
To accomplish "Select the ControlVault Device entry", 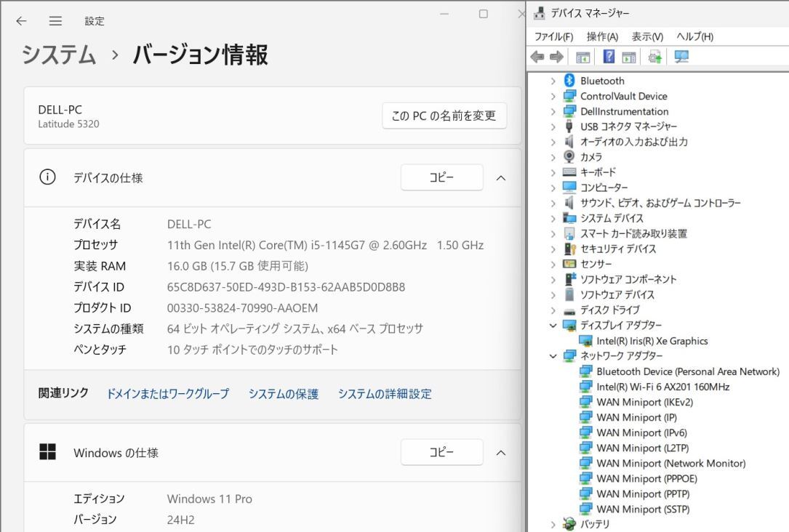I will pos(623,96).
